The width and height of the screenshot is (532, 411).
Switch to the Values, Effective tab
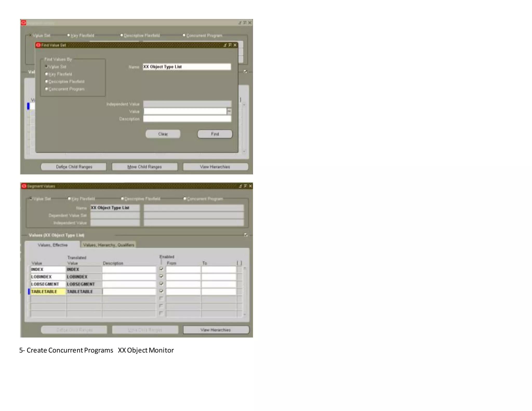coord(52,245)
